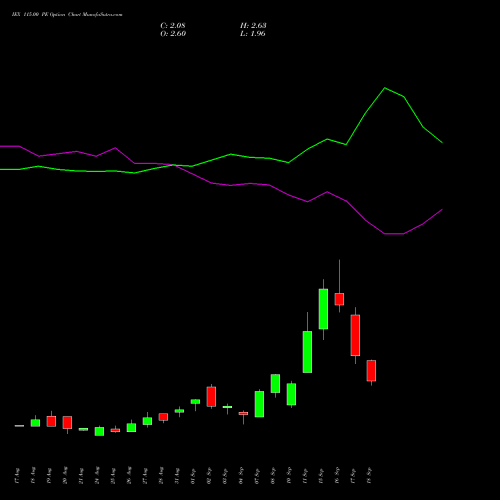Click the last red candlestick for 18 Sep
Image resolution: width=500 pixels, height=500 pixels.
point(371,371)
